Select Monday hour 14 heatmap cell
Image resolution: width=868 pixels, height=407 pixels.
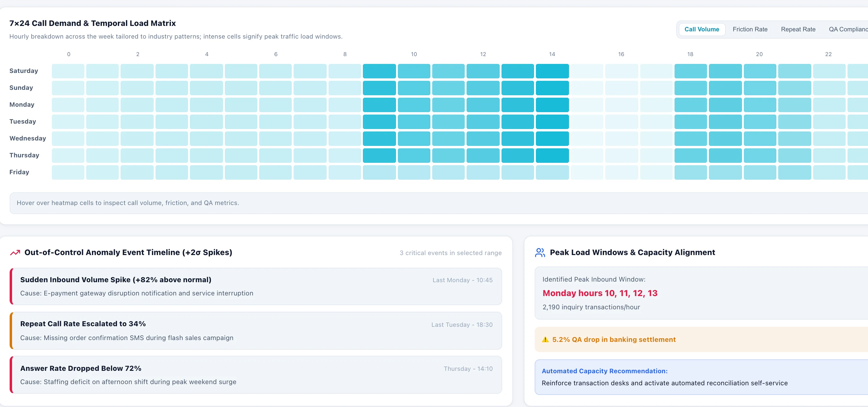pyautogui.click(x=552, y=105)
